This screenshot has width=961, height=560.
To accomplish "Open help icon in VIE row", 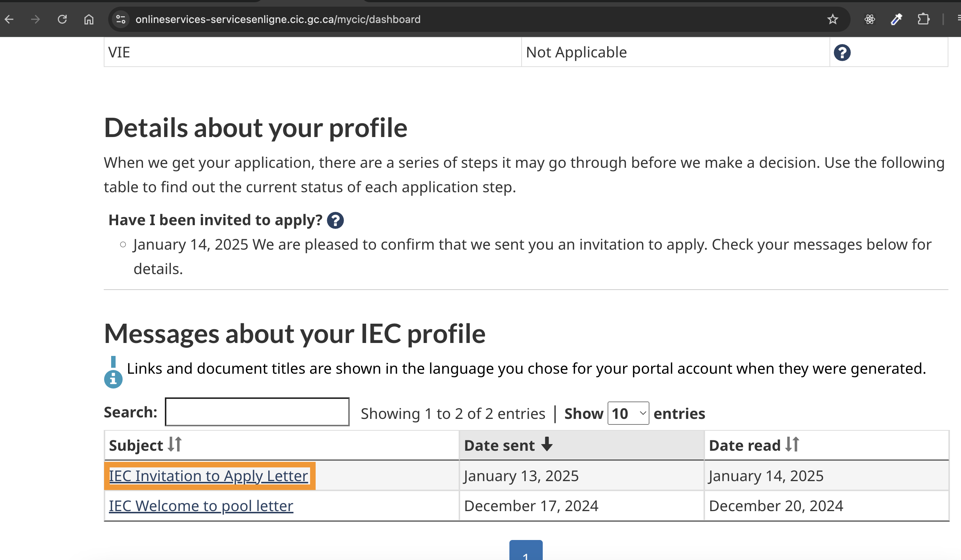I will point(842,53).
